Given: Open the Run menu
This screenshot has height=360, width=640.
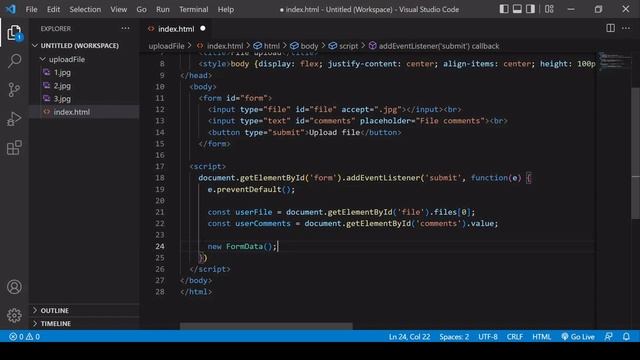Looking at the screenshot, I should point(162,9).
